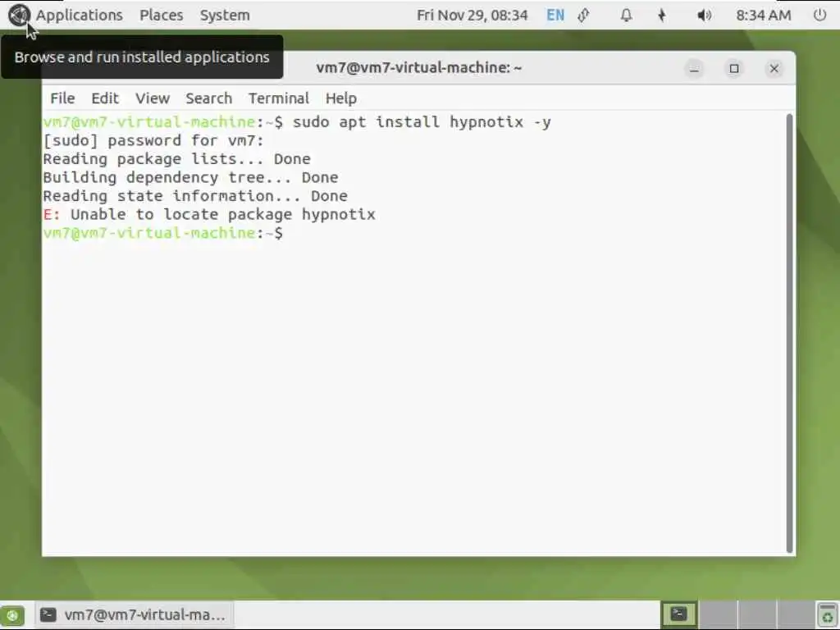The width and height of the screenshot is (840, 630).
Task: Click the Fri Nov 29 date display
Action: (x=472, y=15)
